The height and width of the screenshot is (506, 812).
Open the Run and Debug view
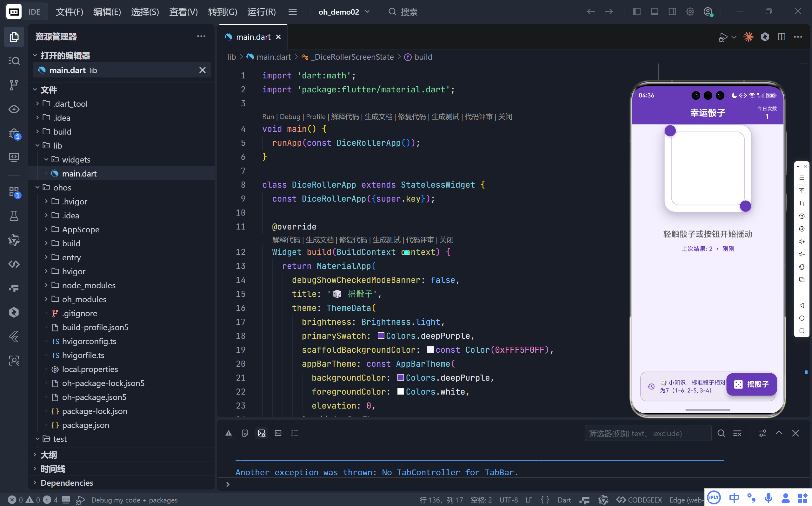click(14, 134)
